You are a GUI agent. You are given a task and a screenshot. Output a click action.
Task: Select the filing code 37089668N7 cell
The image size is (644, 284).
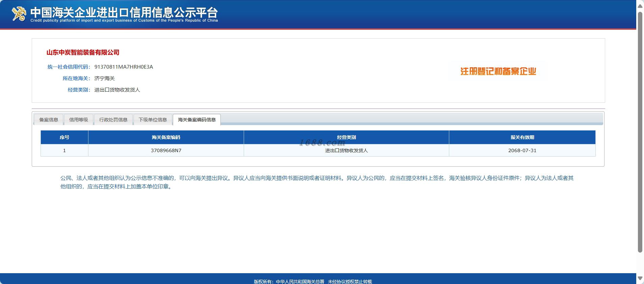[166, 150]
